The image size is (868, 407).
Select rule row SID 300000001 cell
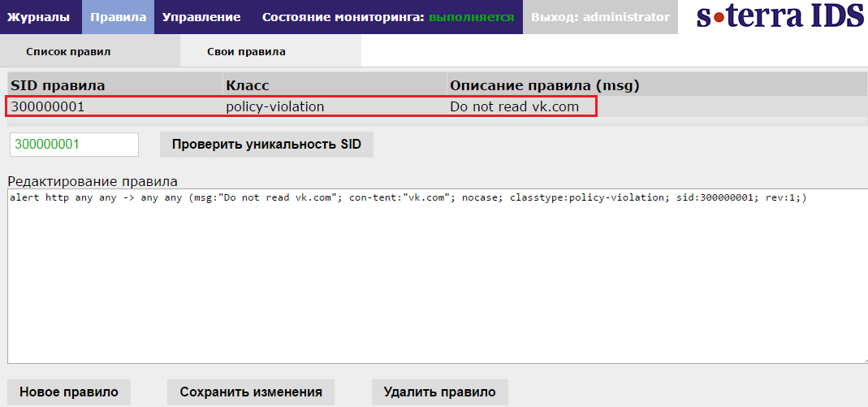click(114, 106)
